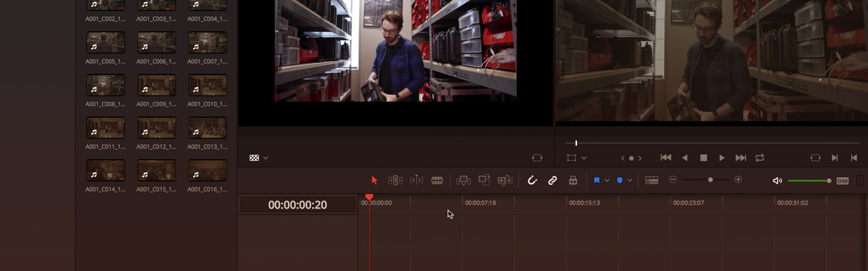Select clip A001_C015 thumbnail

[x=157, y=170]
